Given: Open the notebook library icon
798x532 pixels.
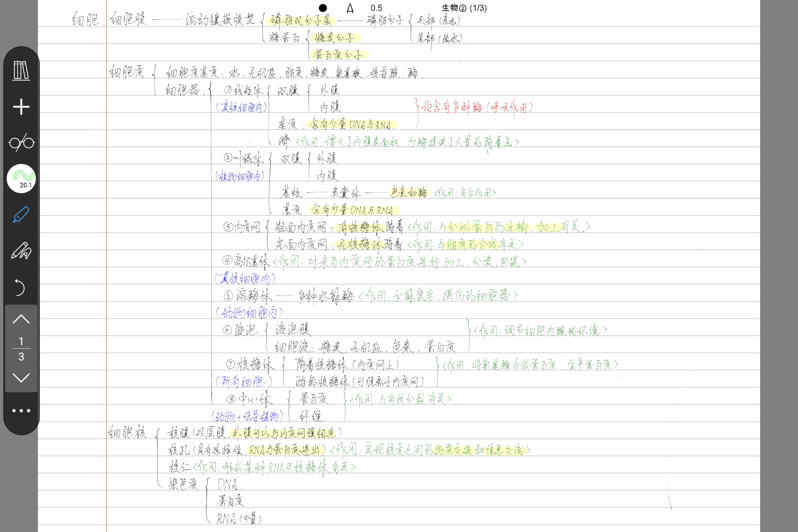Looking at the screenshot, I should [21, 70].
